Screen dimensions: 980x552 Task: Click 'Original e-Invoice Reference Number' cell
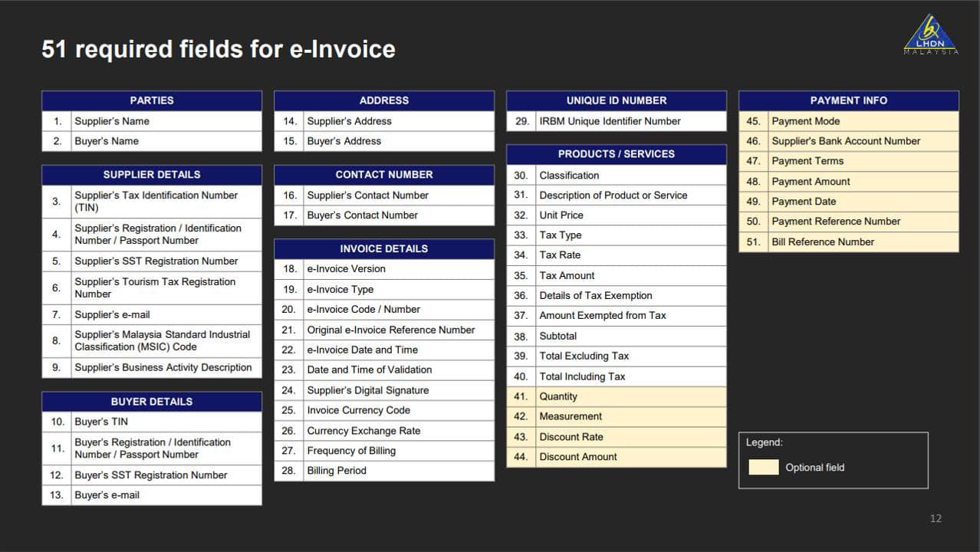[399, 330]
